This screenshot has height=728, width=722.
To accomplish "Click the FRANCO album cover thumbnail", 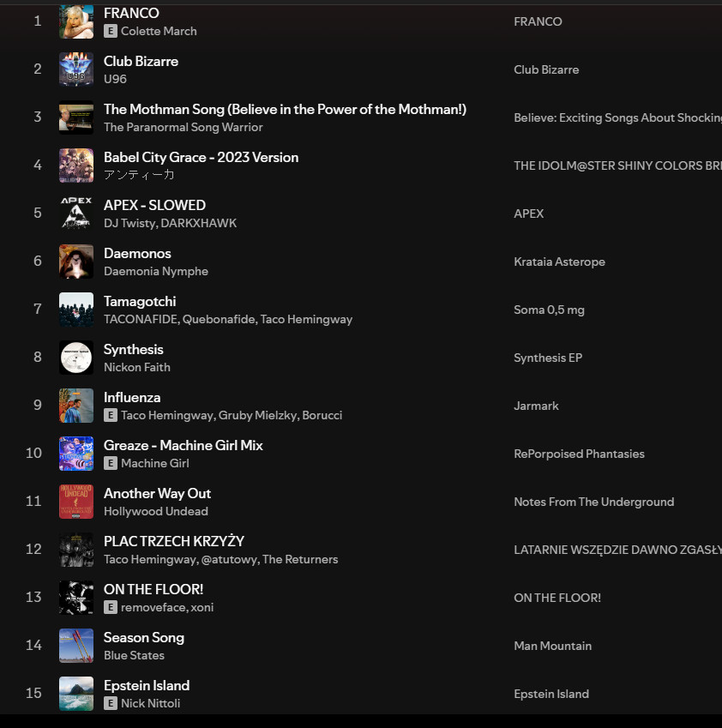I will 76,21.
